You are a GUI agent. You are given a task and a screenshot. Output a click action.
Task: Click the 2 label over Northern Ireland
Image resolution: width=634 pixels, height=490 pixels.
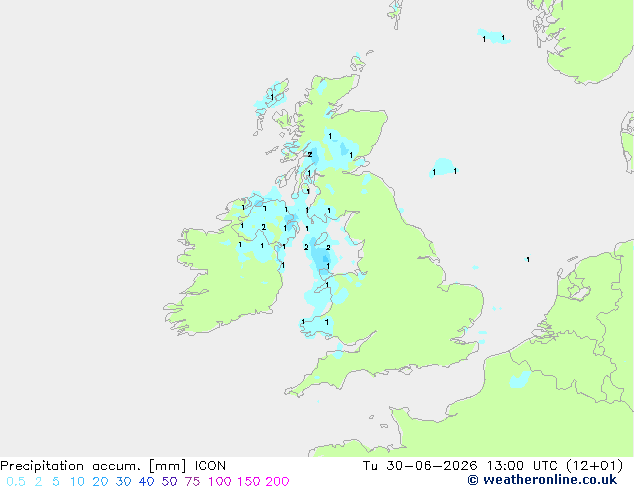coord(264,227)
